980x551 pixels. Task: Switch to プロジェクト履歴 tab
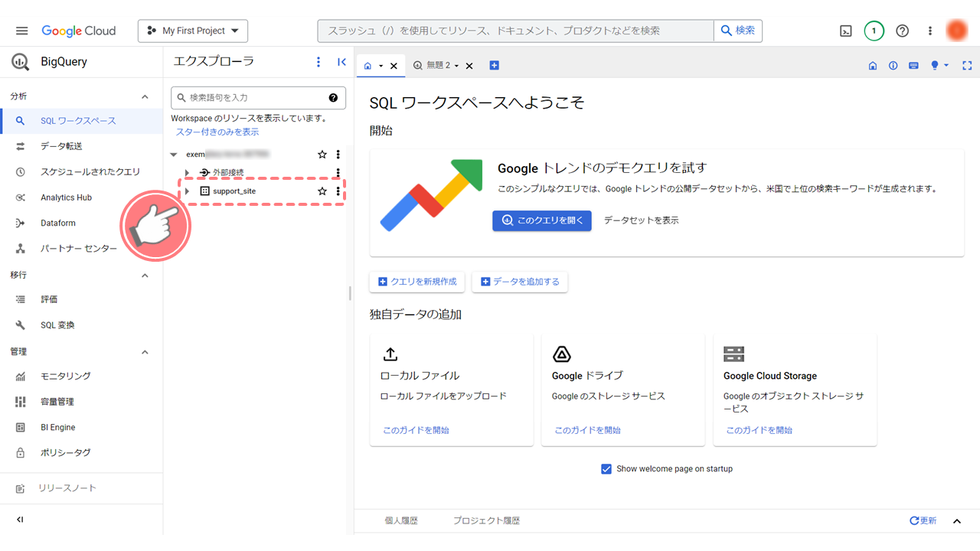pyautogui.click(x=486, y=521)
